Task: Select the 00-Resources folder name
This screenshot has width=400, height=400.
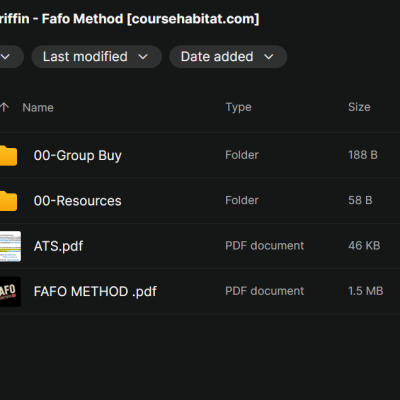Action: coord(78,201)
